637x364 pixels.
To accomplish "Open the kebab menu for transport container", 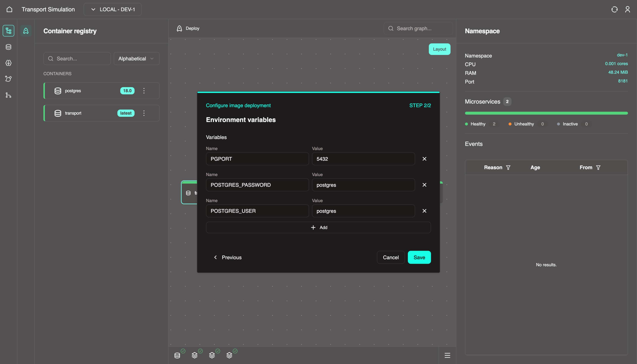I will point(144,113).
